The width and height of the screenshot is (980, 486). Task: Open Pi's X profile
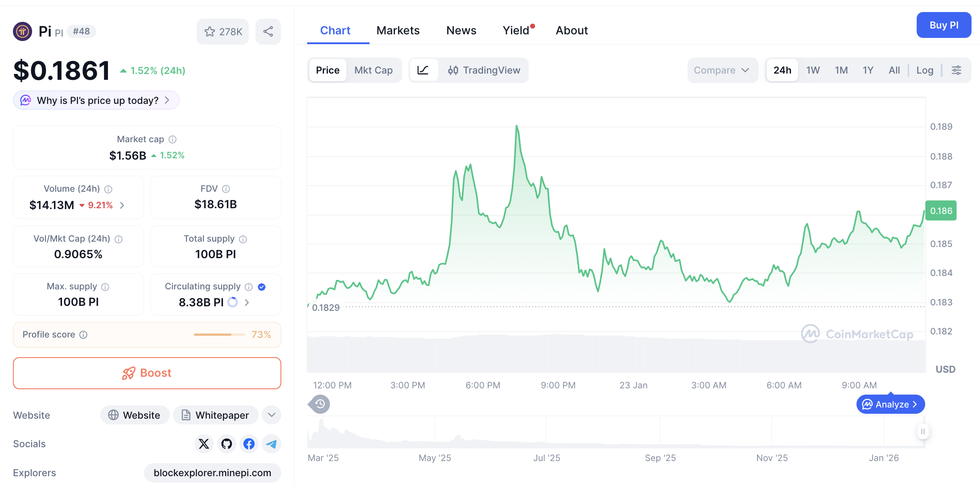tap(204, 444)
